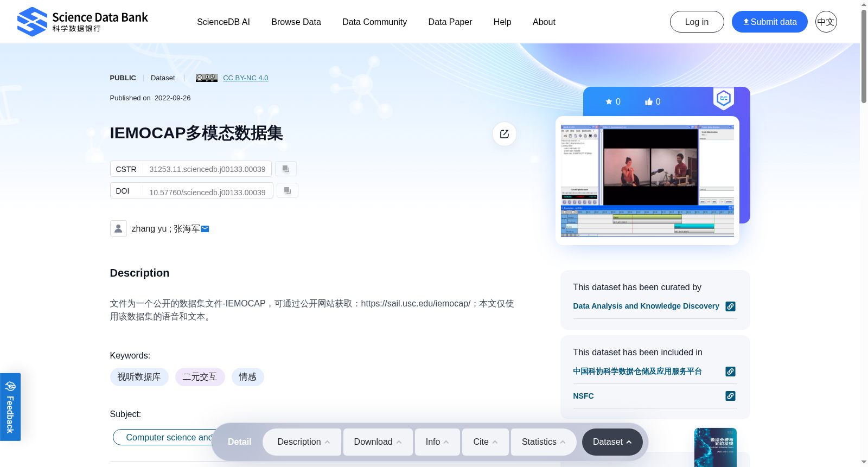The height and width of the screenshot is (467, 868).
Task: Click the author name 张海军
Action: pyautogui.click(x=187, y=229)
